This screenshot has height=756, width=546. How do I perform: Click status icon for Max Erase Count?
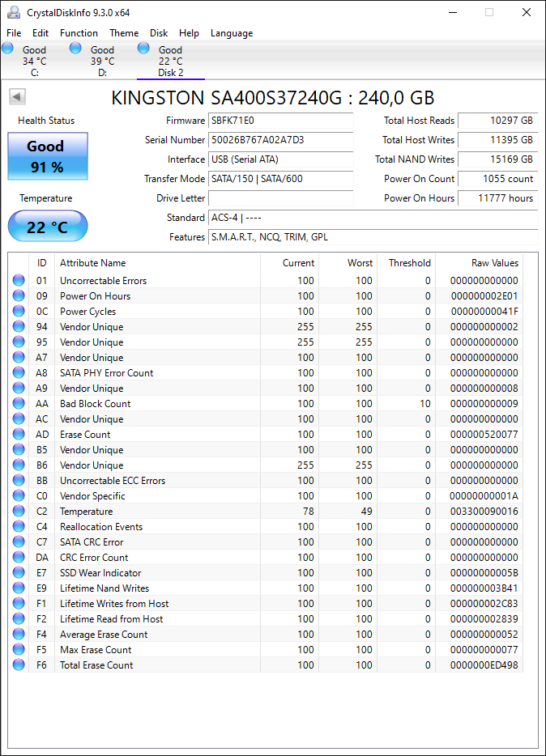pos(19,649)
